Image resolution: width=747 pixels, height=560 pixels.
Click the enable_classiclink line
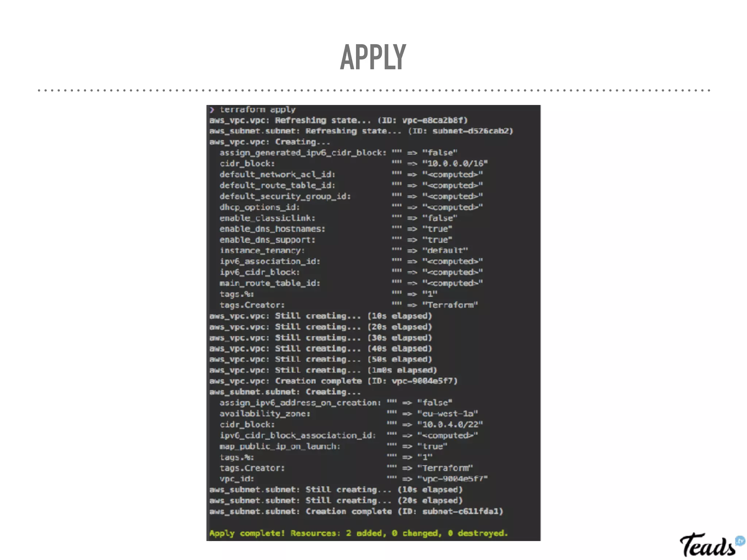338,218
